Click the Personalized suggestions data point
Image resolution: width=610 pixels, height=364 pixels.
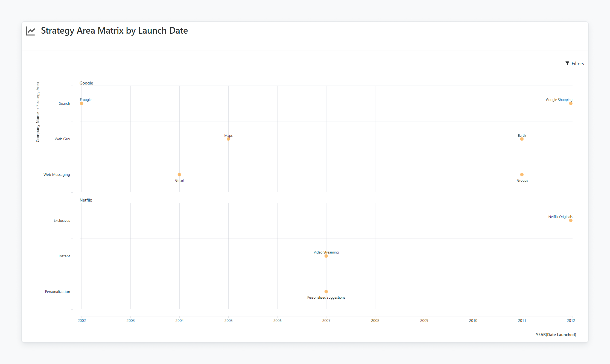point(326,292)
